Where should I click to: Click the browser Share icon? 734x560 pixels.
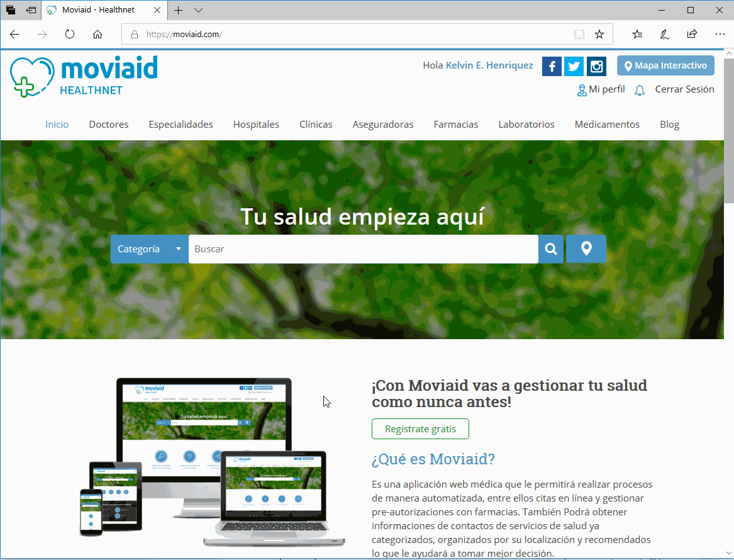pyautogui.click(x=692, y=35)
